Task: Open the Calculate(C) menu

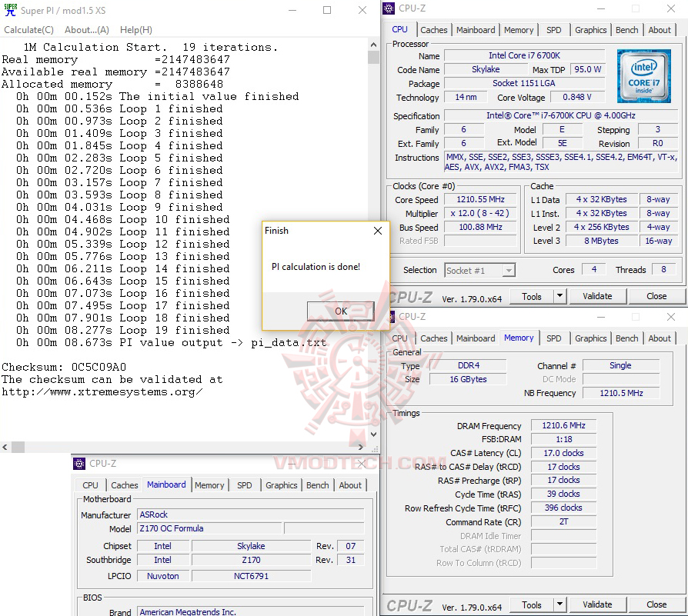Action: point(29,30)
